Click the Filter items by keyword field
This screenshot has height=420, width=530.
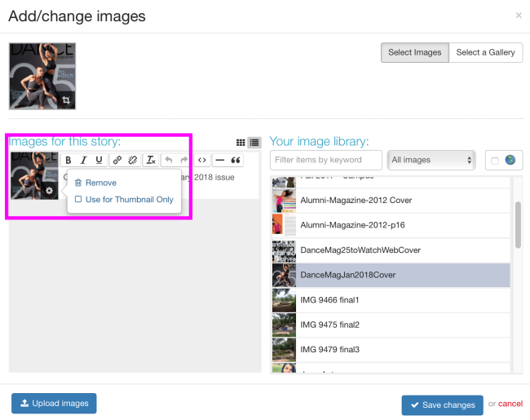point(326,160)
